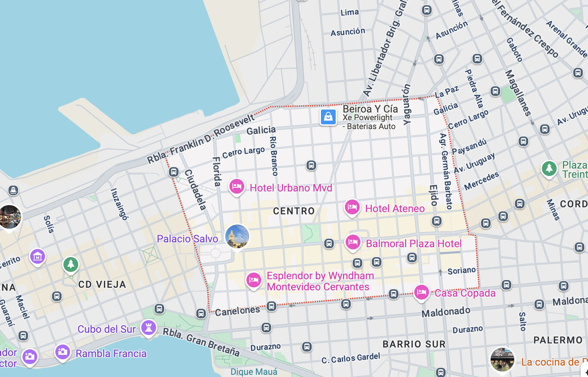
Task: Open the Balmoral Plaza Hotel bed pin
Action: [353, 242]
